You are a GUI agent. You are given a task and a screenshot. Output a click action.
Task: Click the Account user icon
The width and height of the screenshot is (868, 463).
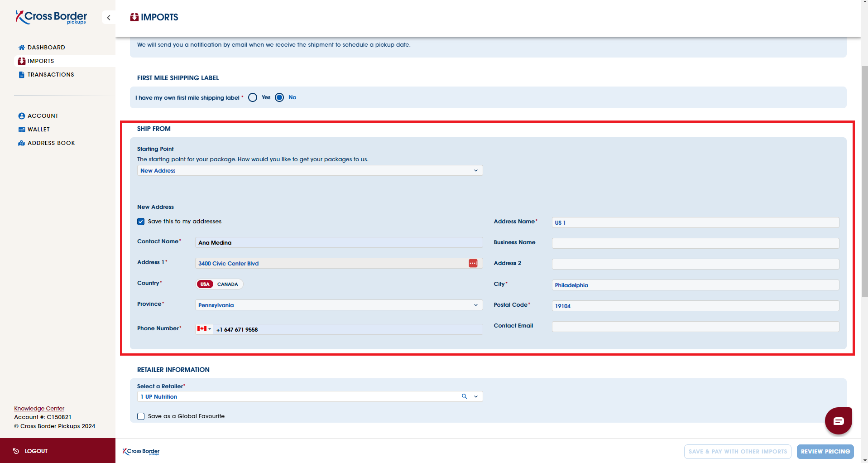pyautogui.click(x=21, y=116)
